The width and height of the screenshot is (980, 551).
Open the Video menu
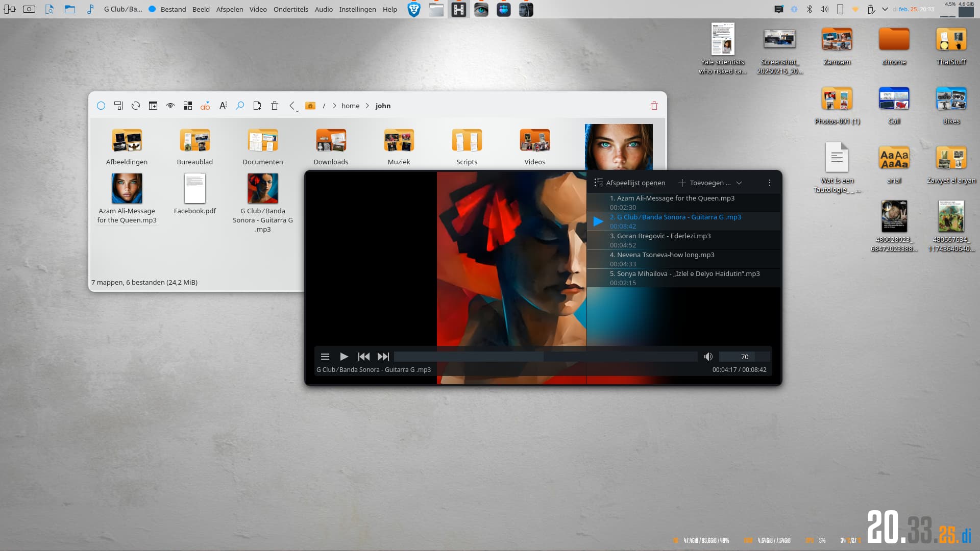[x=258, y=9]
